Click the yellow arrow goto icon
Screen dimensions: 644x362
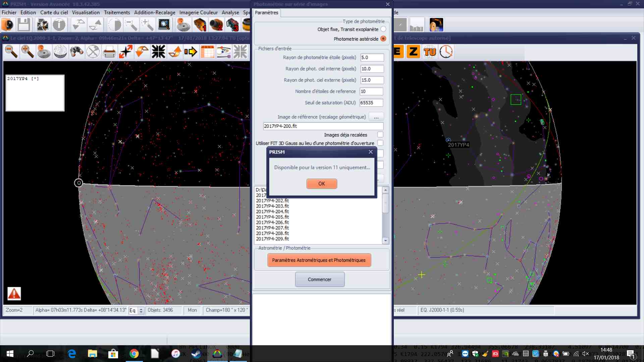click(x=191, y=52)
